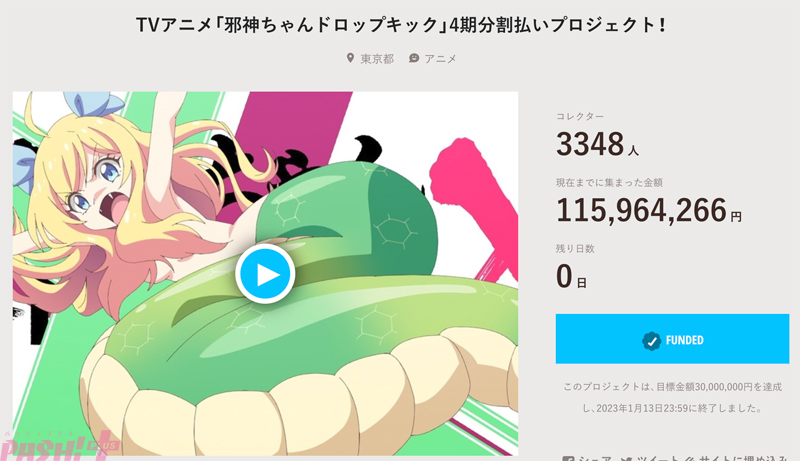Click the Twitter bird icon
The image size is (800, 461).
click(626, 458)
